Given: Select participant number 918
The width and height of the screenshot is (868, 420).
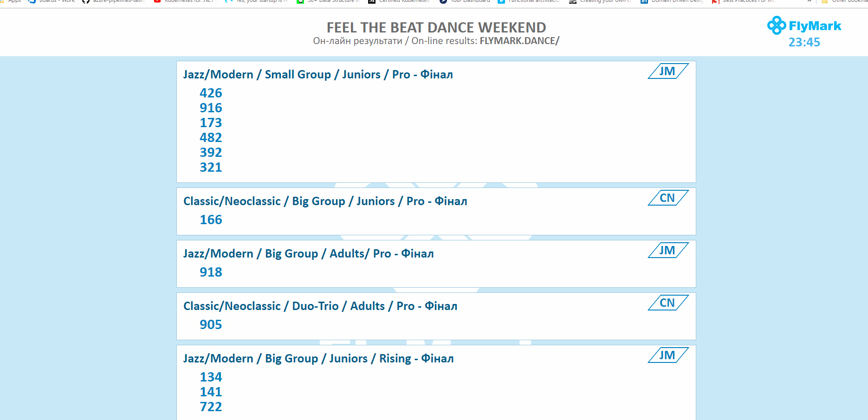Looking at the screenshot, I should 211,272.
